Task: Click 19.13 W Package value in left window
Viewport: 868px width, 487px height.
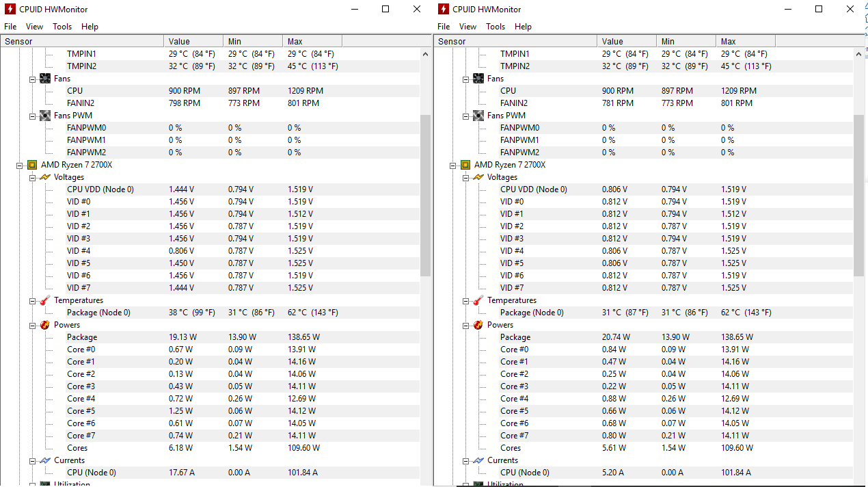Action: [x=183, y=337]
